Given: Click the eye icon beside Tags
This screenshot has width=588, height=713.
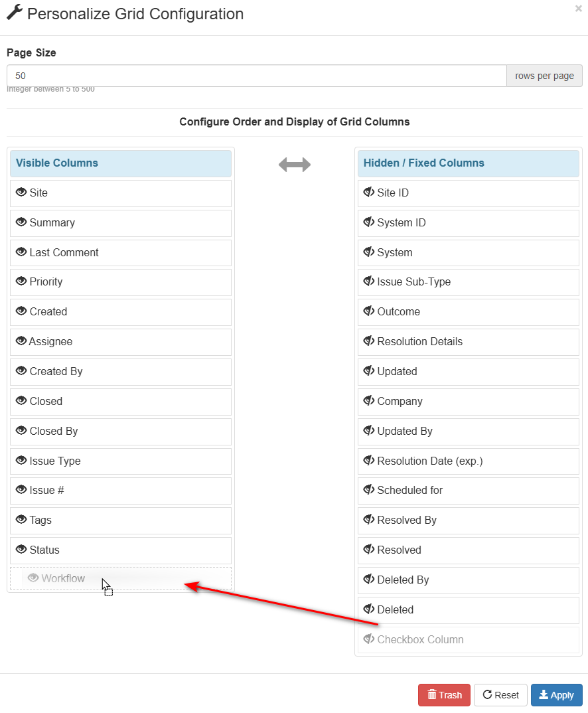Looking at the screenshot, I should [21, 520].
